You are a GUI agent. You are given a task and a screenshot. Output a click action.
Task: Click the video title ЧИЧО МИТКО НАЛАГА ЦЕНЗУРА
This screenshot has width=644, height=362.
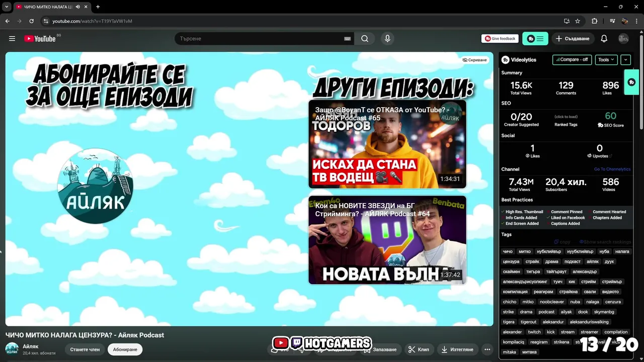(x=85, y=335)
